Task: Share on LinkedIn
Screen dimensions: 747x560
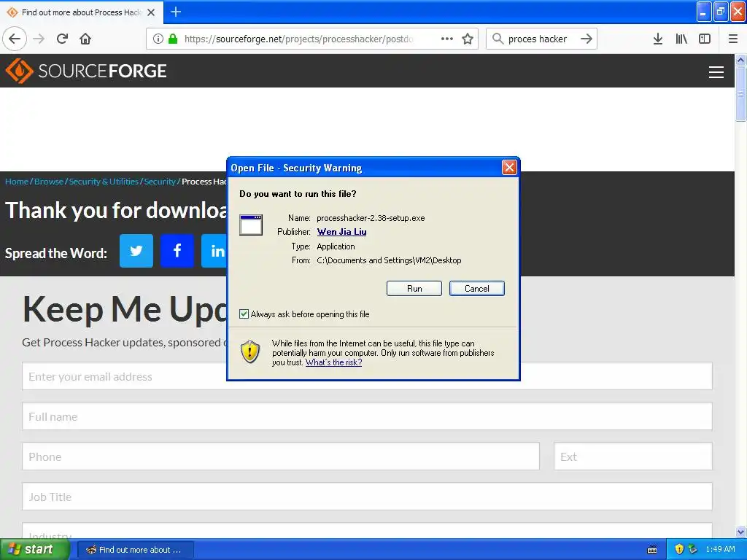Action: coord(214,251)
